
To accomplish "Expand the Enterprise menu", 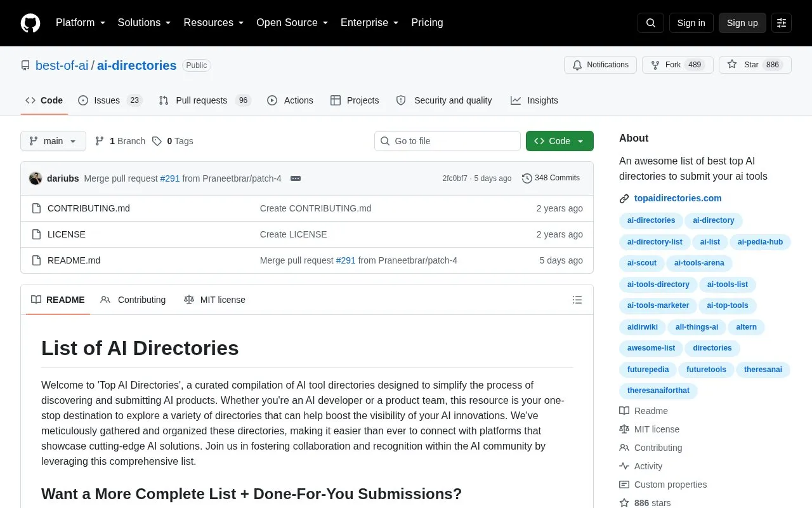I will click(369, 23).
